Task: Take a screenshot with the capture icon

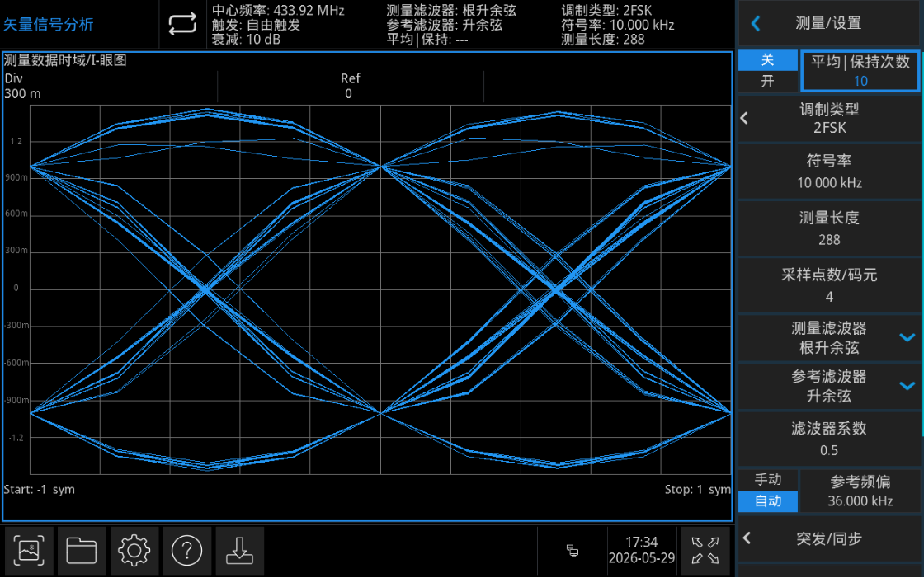Action: point(29,551)
